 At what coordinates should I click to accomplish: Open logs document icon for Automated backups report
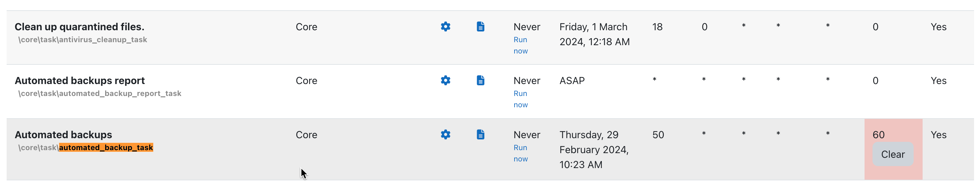coord(480,80)
